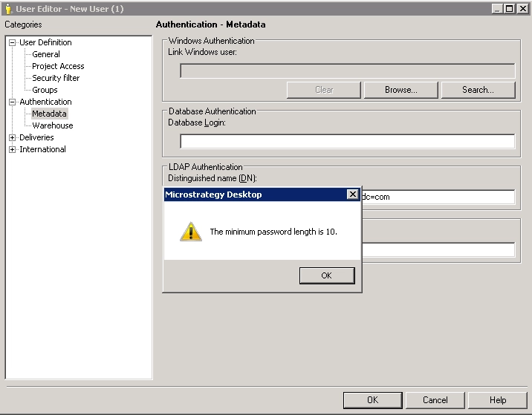Click the 'Authentication - Metadata' heading
532x415 pixels.
(211, 24)
